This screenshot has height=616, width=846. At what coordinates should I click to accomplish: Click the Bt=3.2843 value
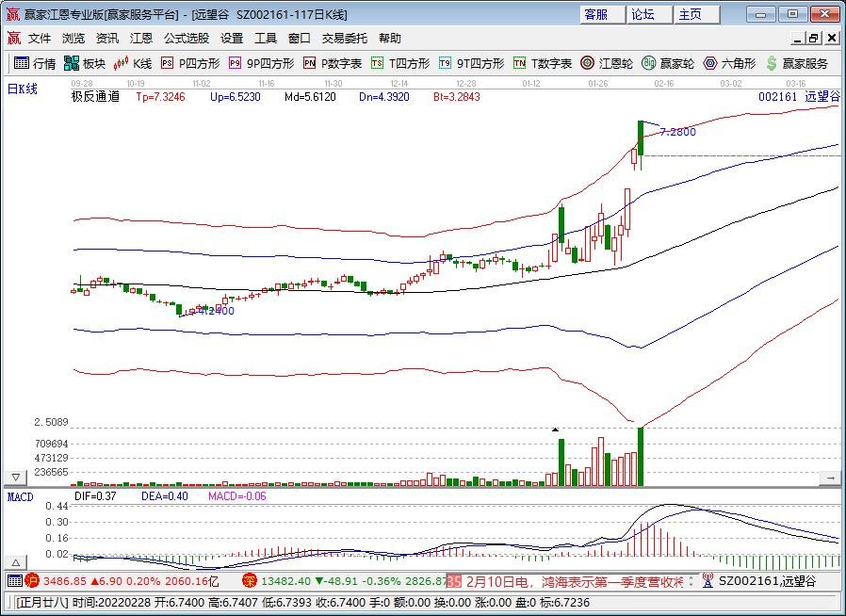point(457,97)
